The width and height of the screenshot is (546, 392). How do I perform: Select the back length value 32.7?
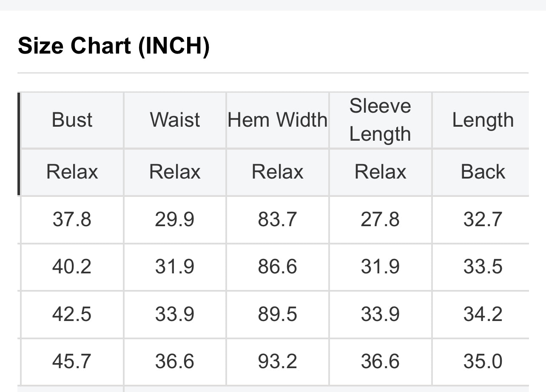(483, 219)
